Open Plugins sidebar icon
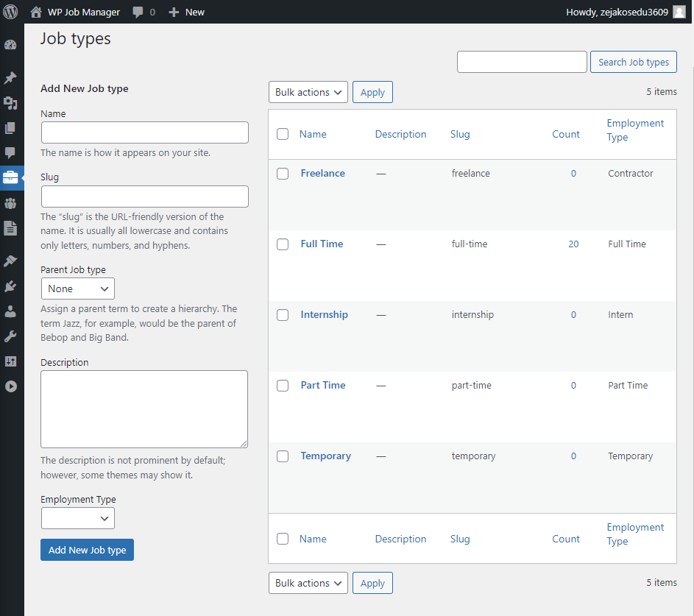This screenshot has width=694, height=616. click(10, 286)
